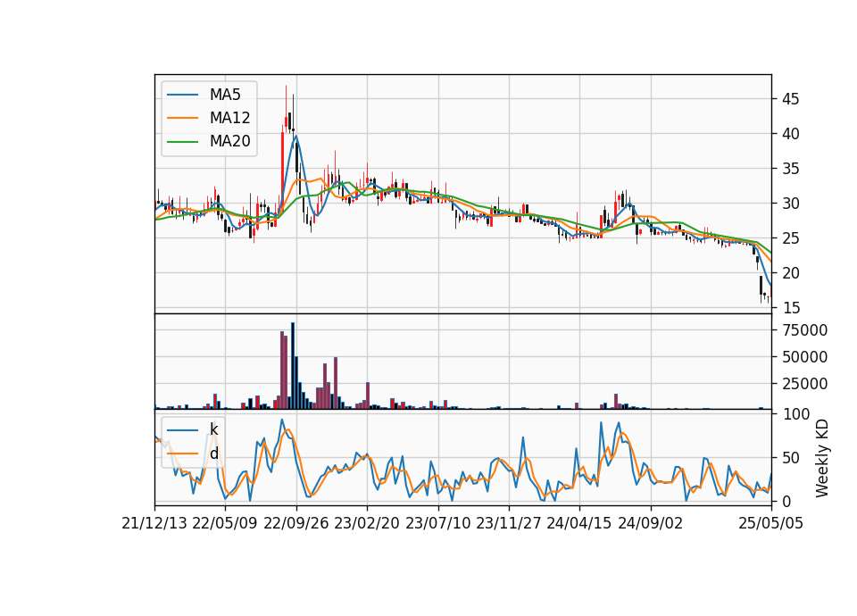Click the 20 price axis tick label
Screen dimensions: 857x616
(x=791, y=273)
